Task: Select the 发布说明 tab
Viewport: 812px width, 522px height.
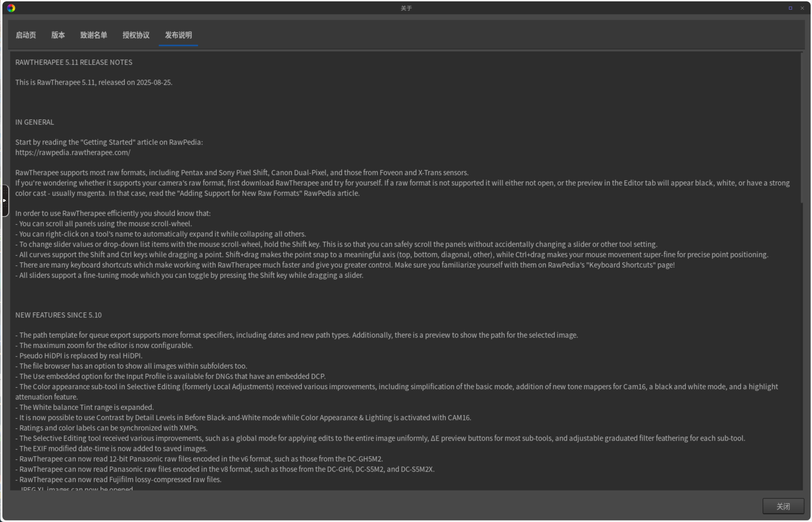Action: (178, 35)
